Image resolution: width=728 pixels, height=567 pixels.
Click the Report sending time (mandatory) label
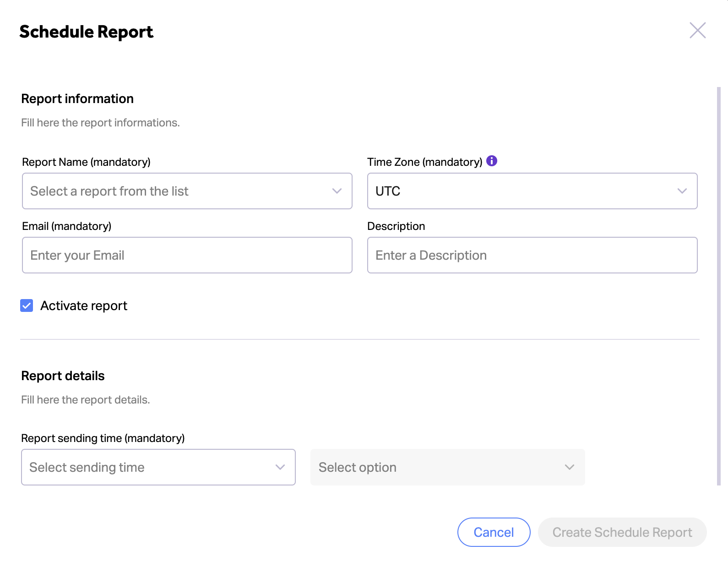coord(103,438)
